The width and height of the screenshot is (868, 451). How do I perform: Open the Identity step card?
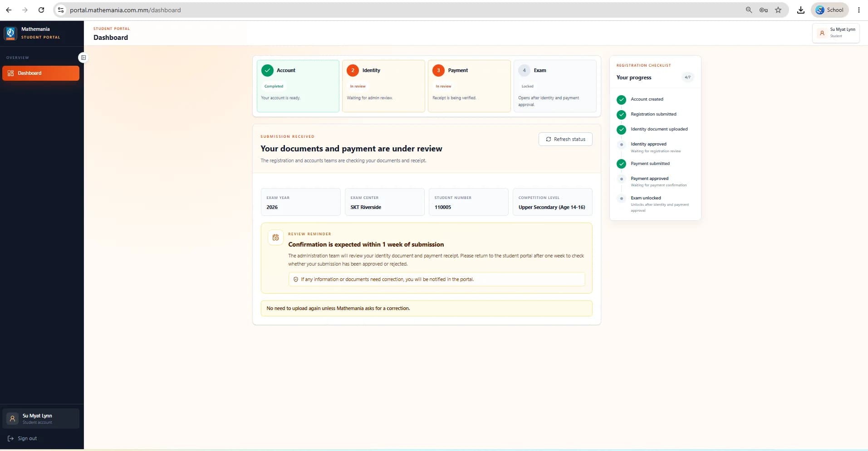(383, 86)
